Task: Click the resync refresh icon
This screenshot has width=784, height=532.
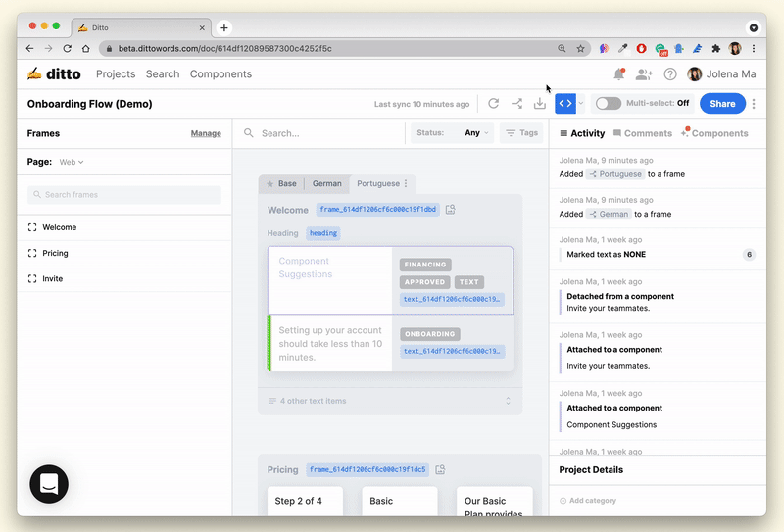Action: [x=493, y=104]
